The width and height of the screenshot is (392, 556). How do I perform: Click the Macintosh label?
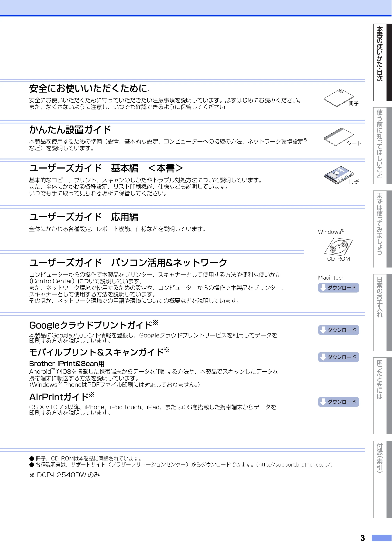pos(331,278)
